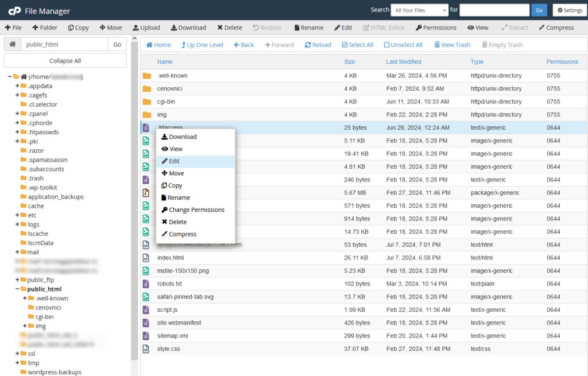Click the cPanel logo
Viewport: 588px width, 376px height.
[x=14, y=10]
